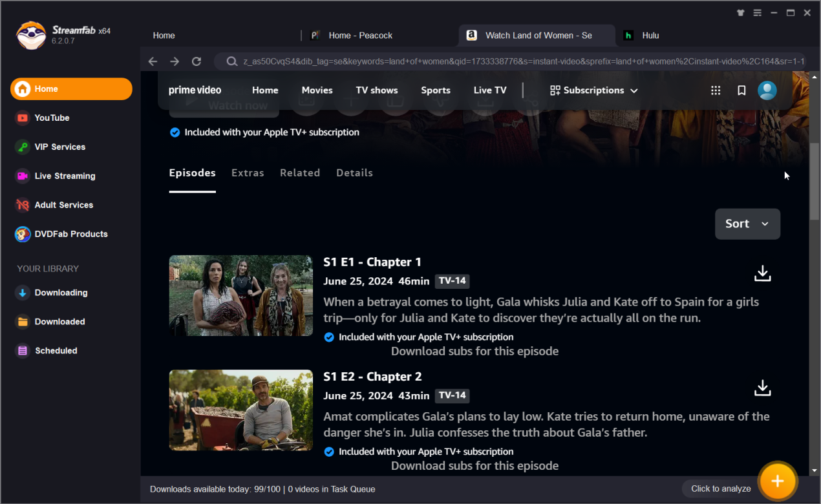
Task: Click scrollbar down arrow
Action: tap(815, 471)
